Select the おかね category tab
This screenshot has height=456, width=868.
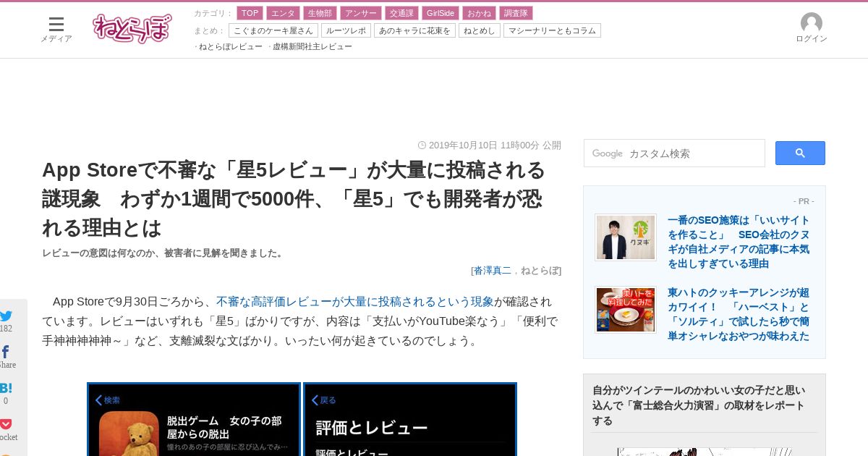click(479, 13)
